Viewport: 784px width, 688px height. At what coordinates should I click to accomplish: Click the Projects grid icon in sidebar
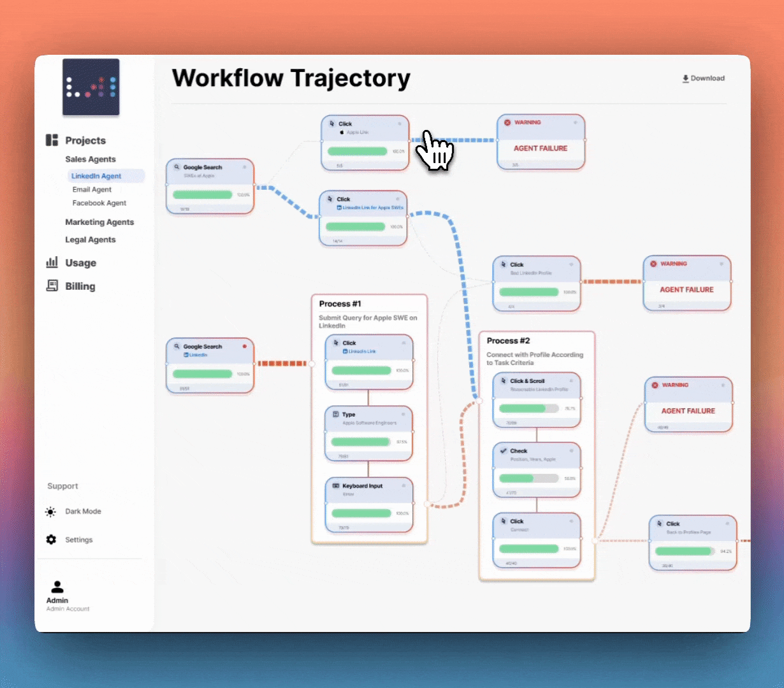(52, 140)
